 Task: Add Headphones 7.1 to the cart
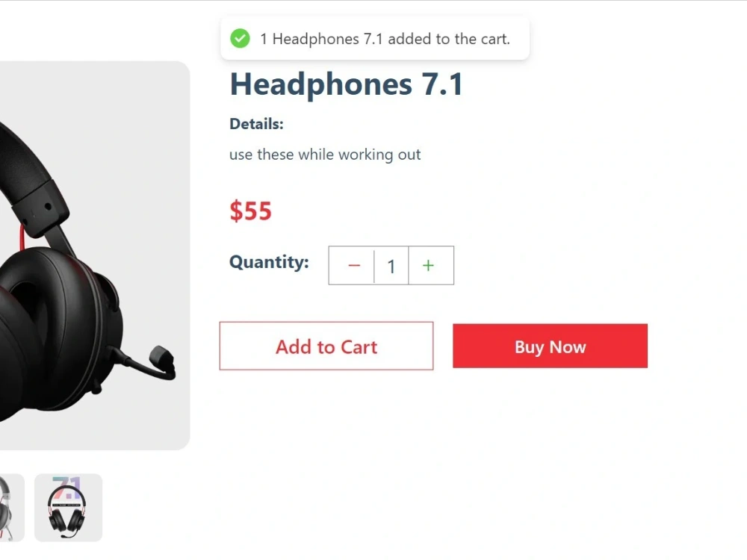(x=326, y=346)
